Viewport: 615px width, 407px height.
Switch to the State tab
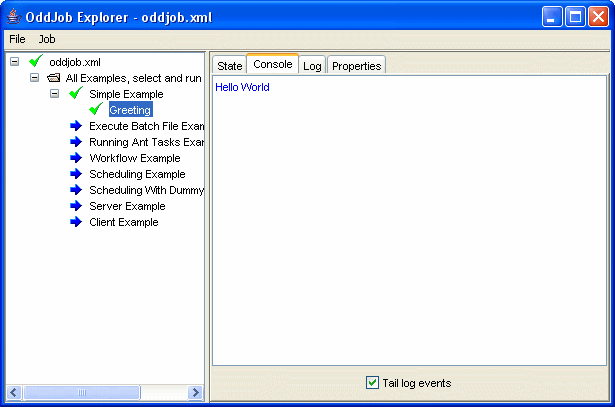[x=230, y=65]
